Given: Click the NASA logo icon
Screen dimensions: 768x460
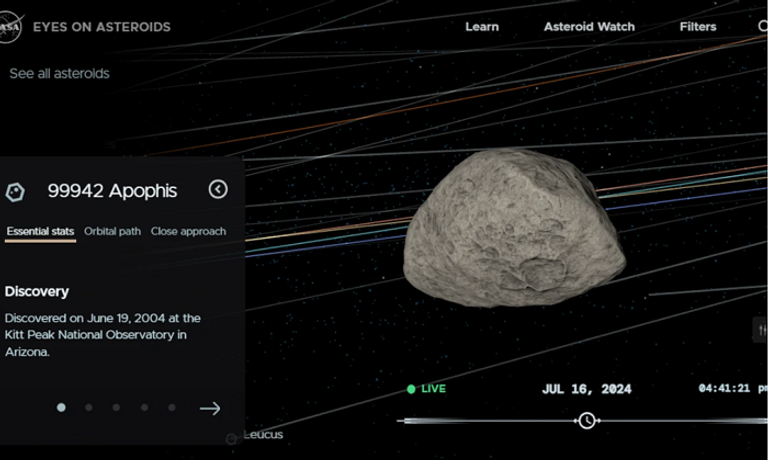Looking at the screenshot, I should [8, 27].
